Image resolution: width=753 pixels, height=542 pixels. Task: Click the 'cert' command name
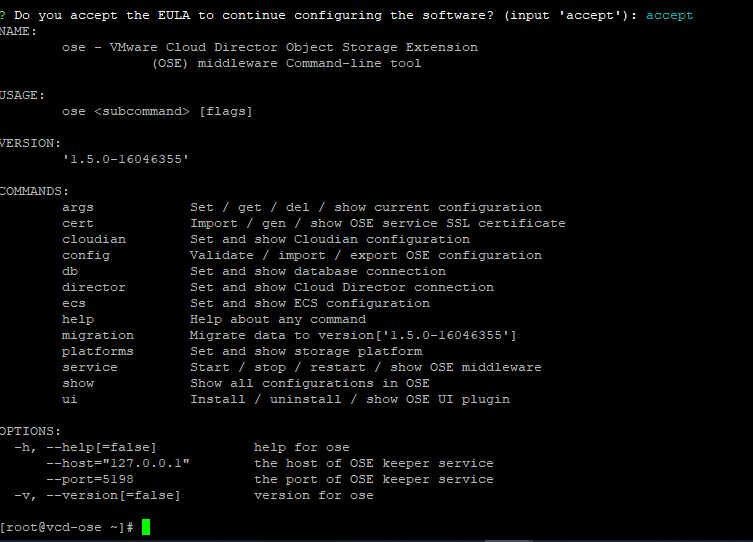(x=77, y=223)
